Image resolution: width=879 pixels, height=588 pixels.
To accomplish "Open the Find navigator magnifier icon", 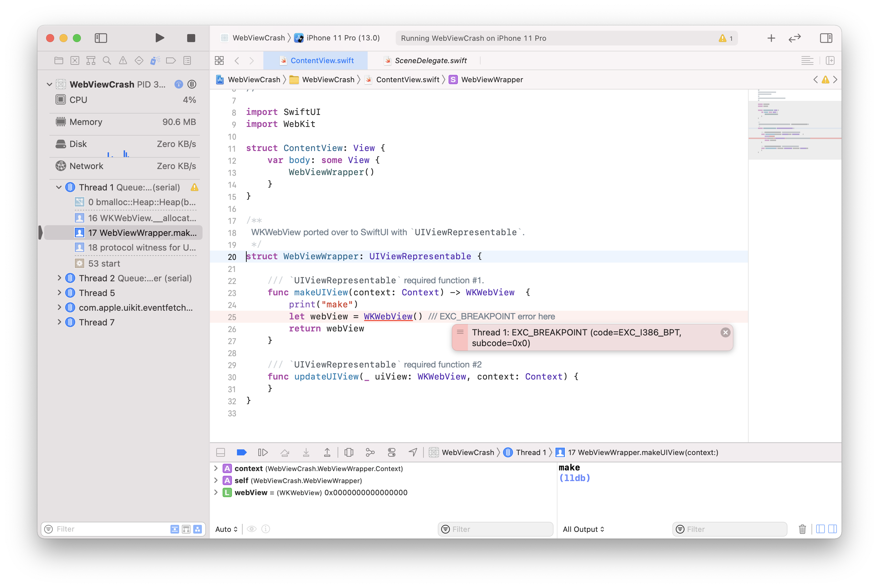I will pyautogui.click(x=107, y=60).
